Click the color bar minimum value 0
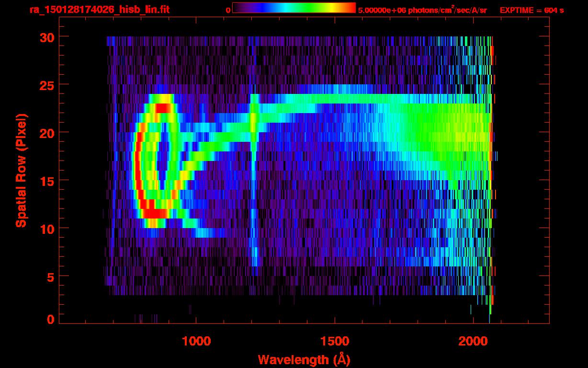This screenshot has height=368, width=588. (228, 10)
